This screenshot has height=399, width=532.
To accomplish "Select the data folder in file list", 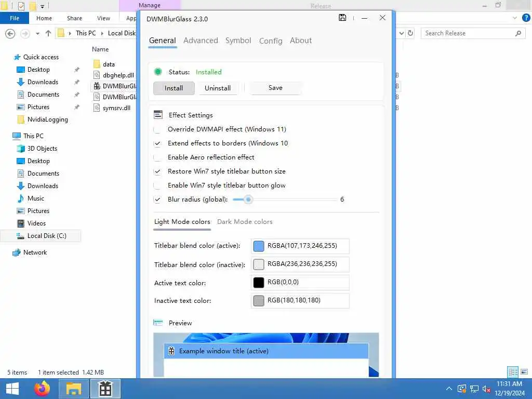I will point(109,64).
